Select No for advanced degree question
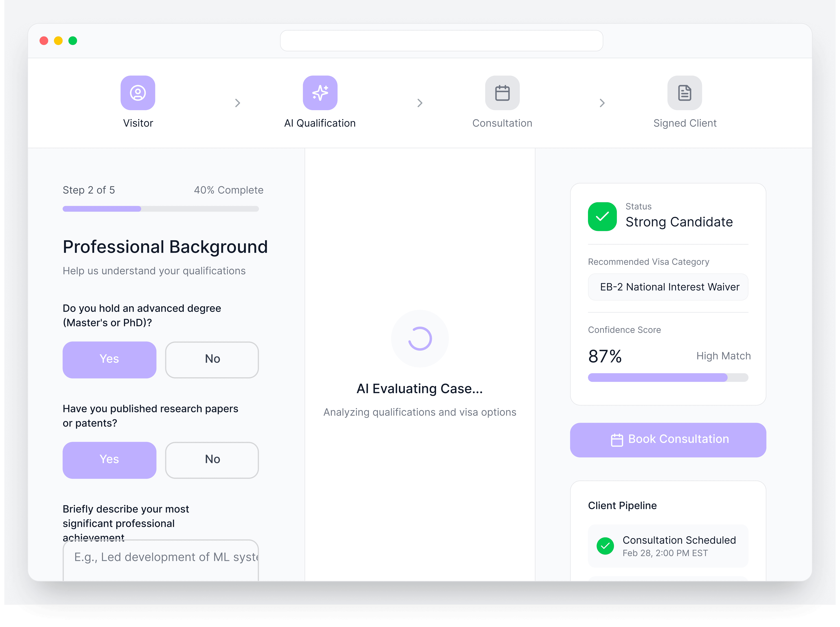Screen dimensions: 840x627 coord(212,359)
